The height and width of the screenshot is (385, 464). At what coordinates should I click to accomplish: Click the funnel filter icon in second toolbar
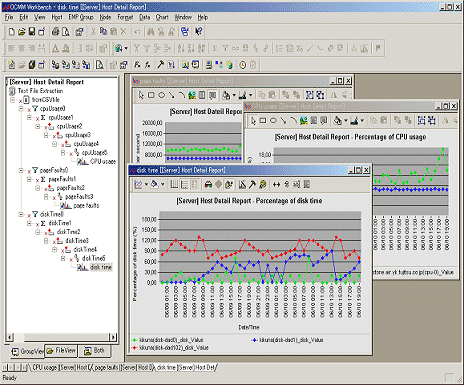pyautogui.click(x=225, y=48)
